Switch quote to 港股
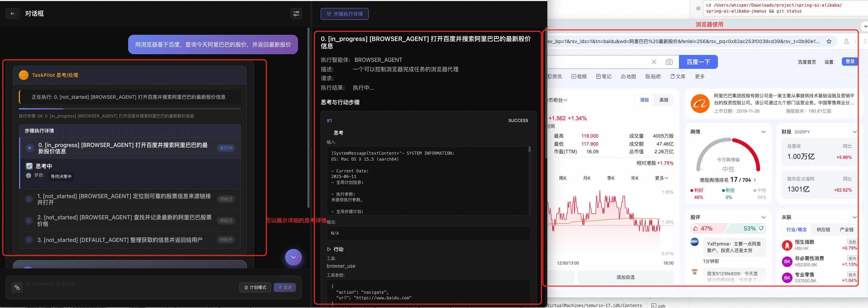The width and height of the screenshot is (868, 308). (644, 100)
